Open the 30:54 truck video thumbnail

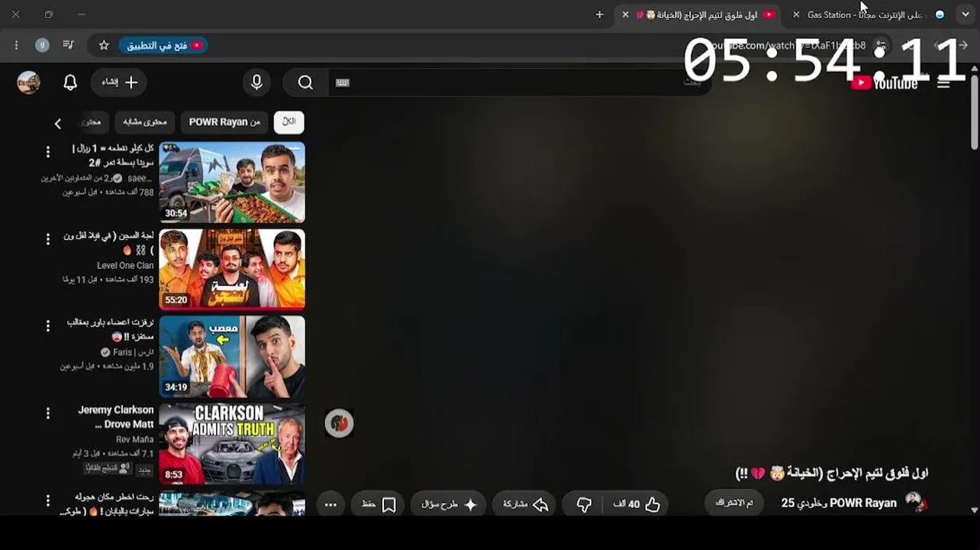pyautogui.click(x=232, y=182)
